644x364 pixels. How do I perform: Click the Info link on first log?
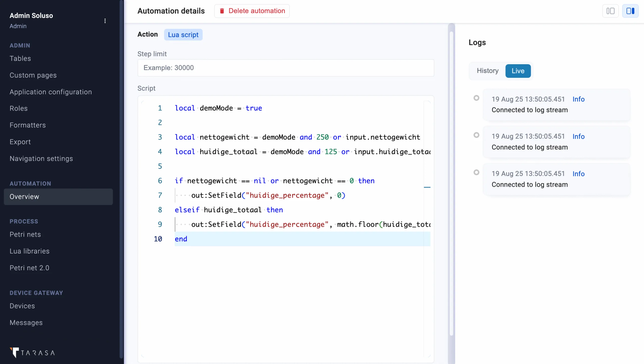[x=578, y=99]
